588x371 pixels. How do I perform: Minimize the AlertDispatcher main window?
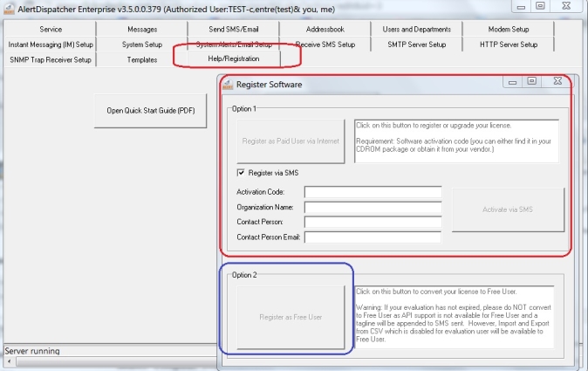pos(521,6)
